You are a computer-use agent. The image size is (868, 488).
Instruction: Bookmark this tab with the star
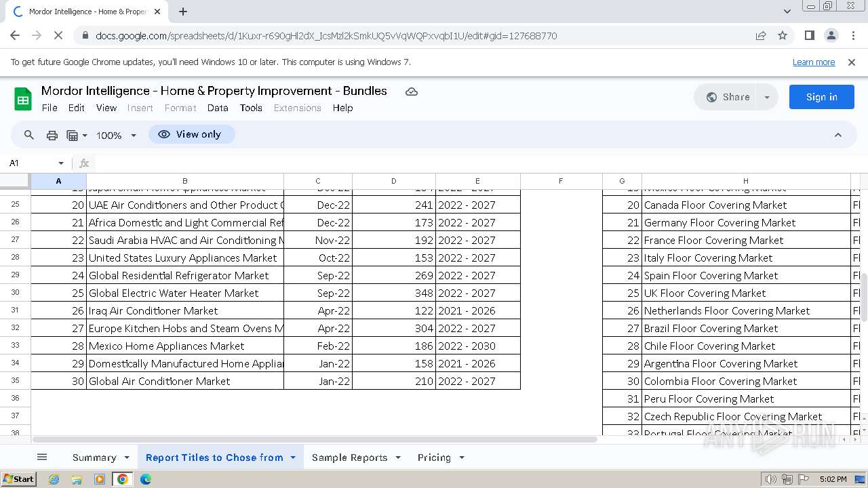(783, 35)
